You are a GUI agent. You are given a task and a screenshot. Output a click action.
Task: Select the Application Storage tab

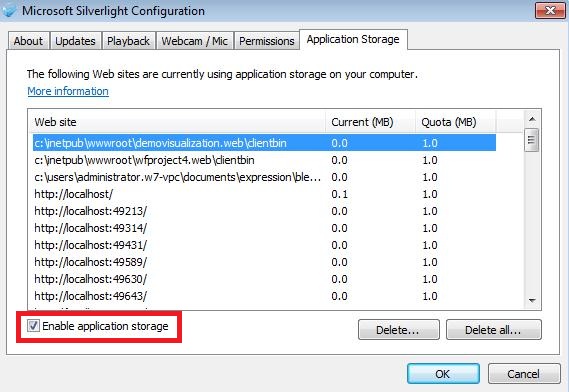coord(353,39)
